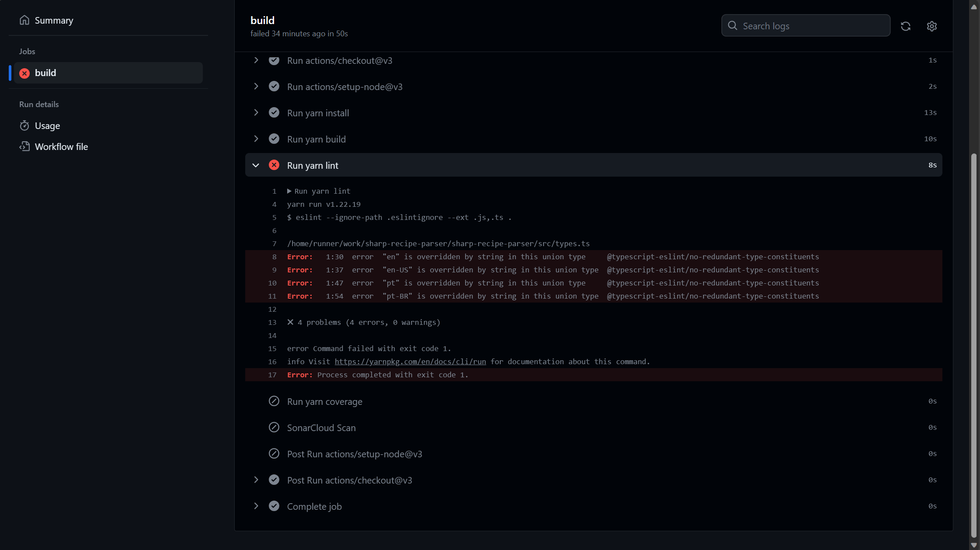This screenshot has height=550, width=980.
Task: Toggle visibility of Run yarn install step
Action: pos(256,112)
